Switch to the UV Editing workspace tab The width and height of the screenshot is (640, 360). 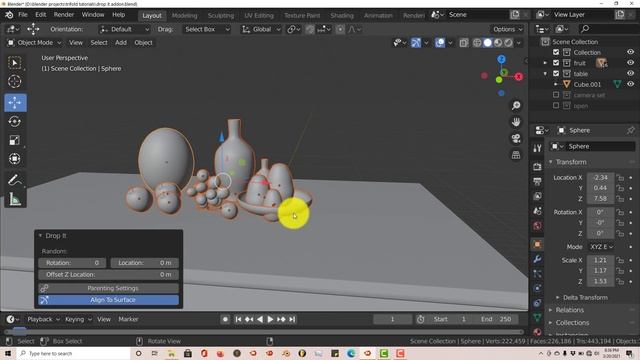point(259,16)
